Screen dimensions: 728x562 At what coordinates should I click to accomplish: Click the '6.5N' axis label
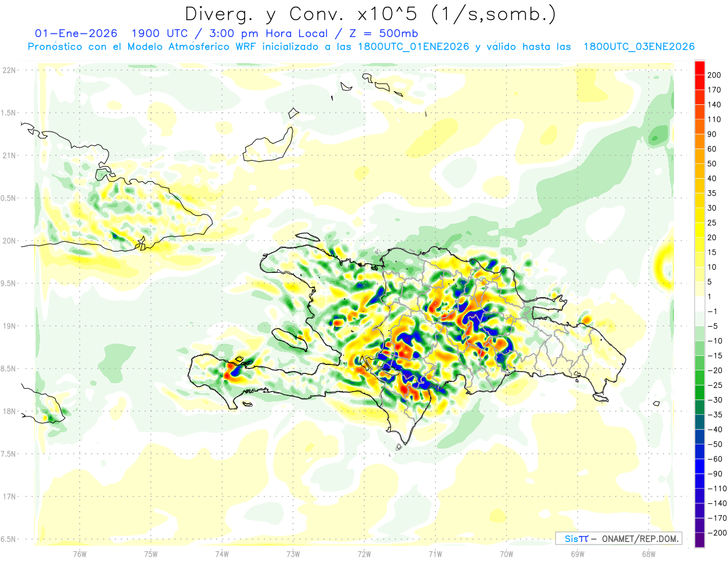pos(9,540)
